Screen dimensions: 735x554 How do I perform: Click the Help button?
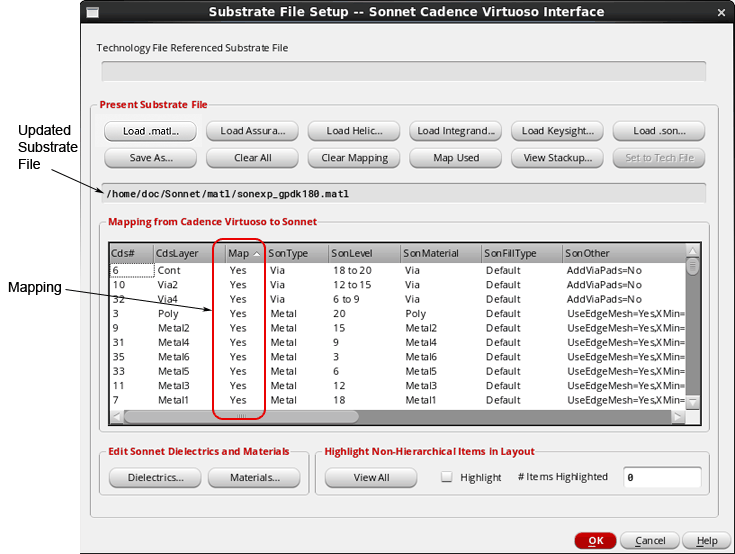[706, 541]
